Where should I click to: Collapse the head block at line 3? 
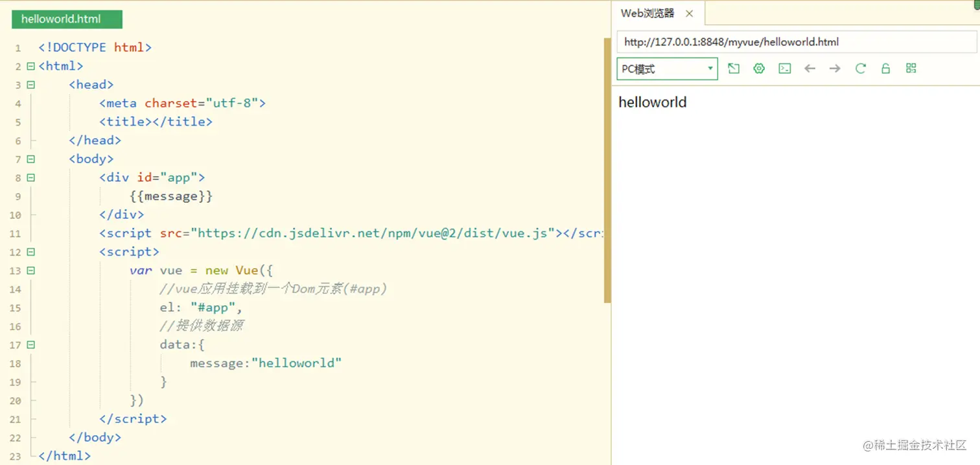[30, 85]
